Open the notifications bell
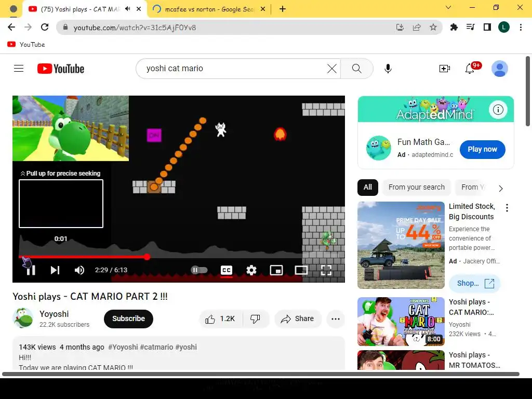Image resolution: width=532 pixels, height=399 pixels. tap(470, 69)
